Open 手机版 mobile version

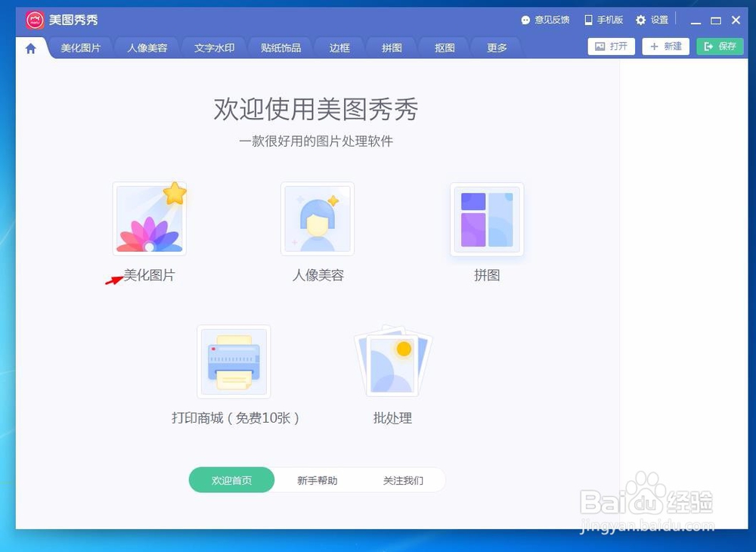[603, 20]
